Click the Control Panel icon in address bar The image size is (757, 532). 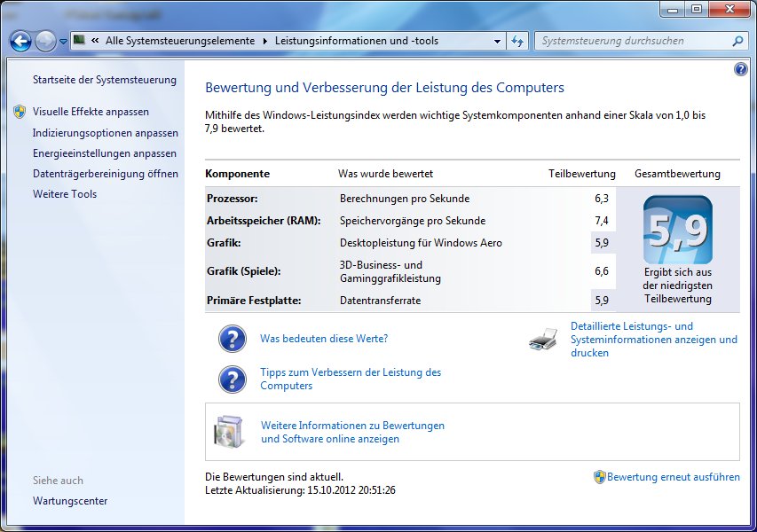point(80,41)
